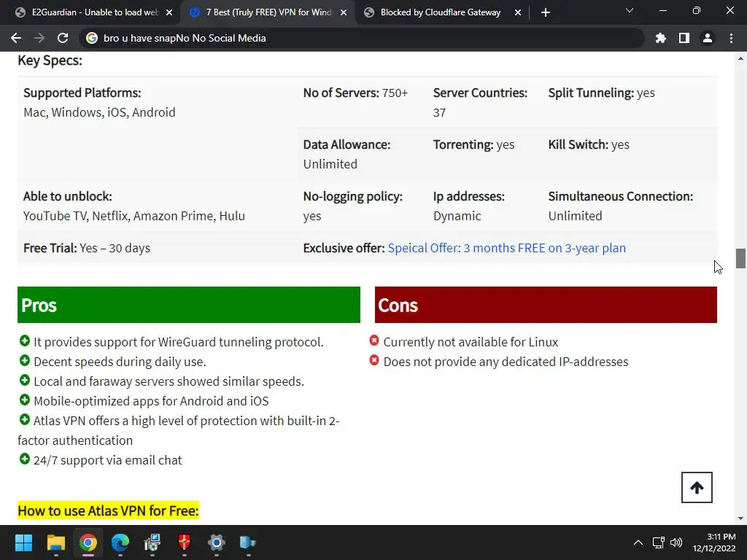This screenshot has width=747, height=560.
Task: Click the red X beside Linux line
Action: click(374, 341)
